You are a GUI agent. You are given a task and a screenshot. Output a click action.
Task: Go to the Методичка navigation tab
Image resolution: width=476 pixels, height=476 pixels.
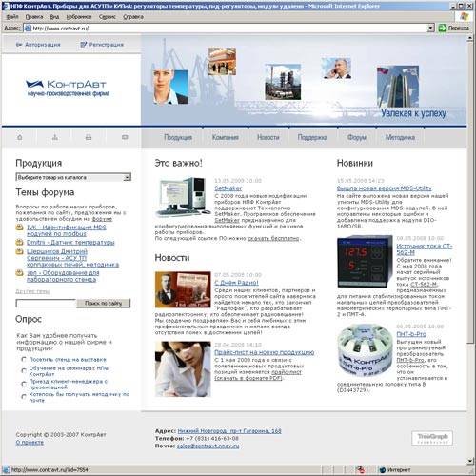[x=400, y=137]
